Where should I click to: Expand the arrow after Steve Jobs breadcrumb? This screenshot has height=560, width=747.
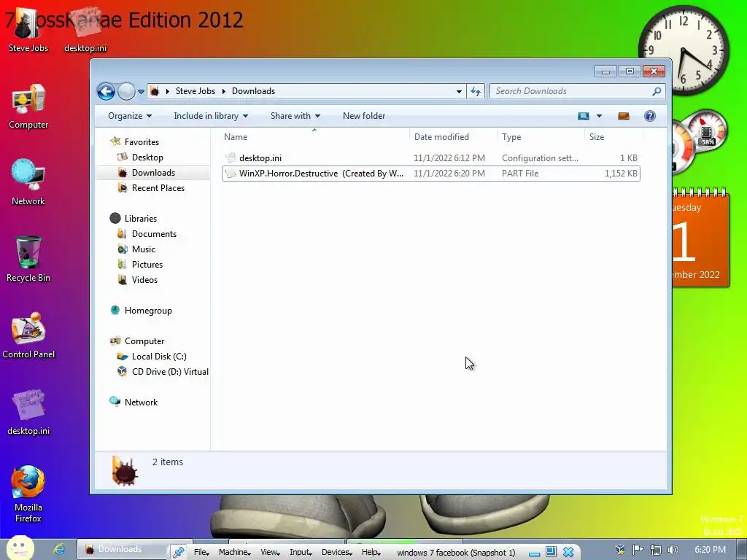[x=223, y=91]
